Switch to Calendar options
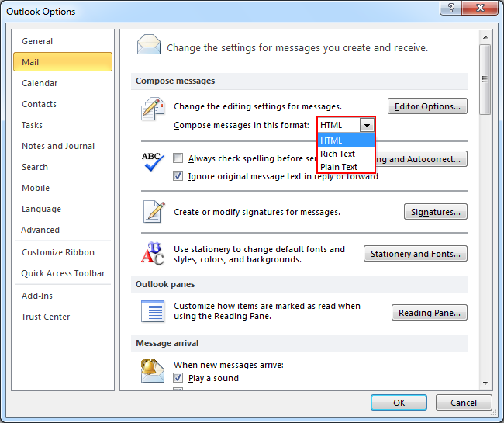Screen dimensions: 504x423 63,83
